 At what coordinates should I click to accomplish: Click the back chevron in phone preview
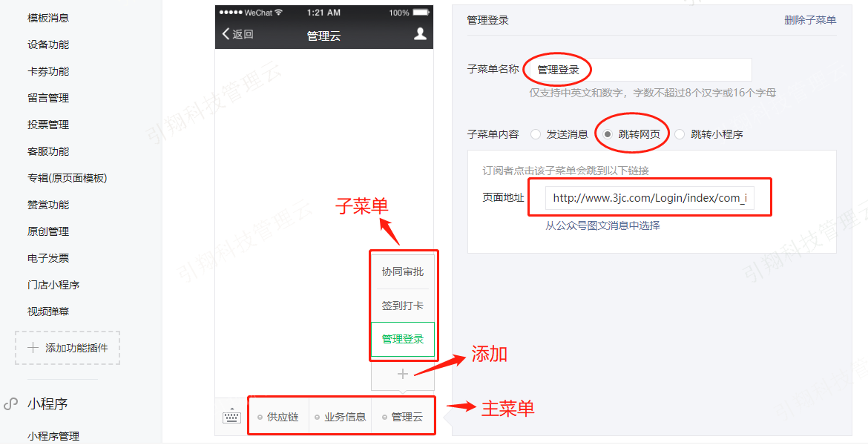tap(226, 34)
